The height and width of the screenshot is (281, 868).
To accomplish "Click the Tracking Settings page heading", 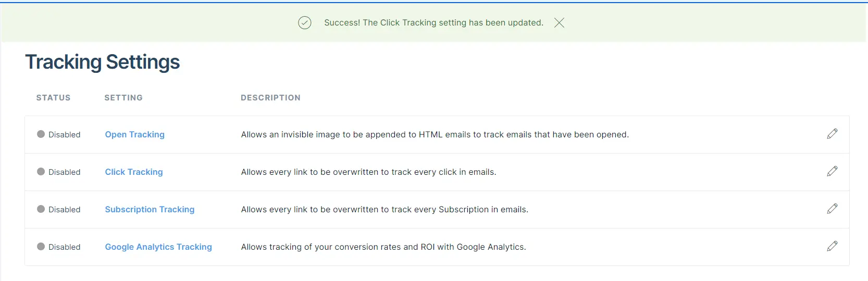I will pos(103,62).
